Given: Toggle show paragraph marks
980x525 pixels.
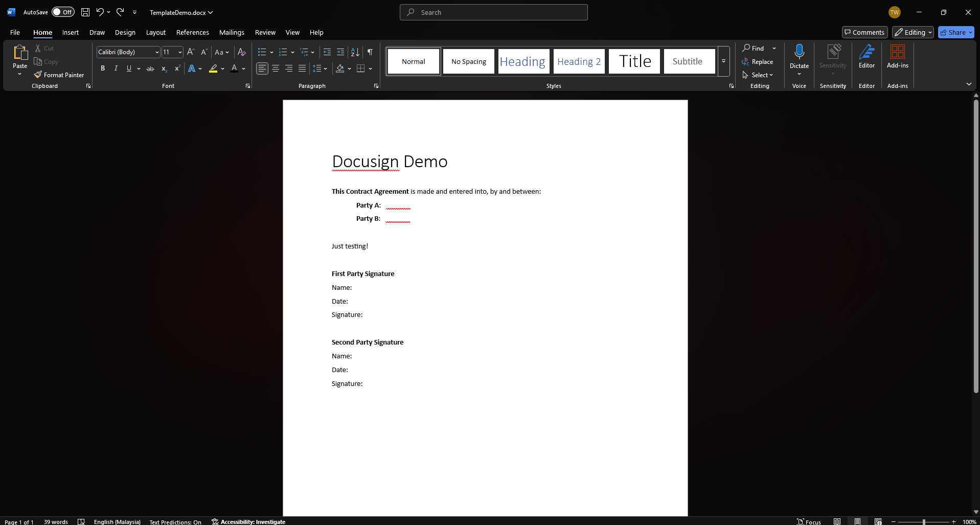Looking at the screenshot, I should coord(370,52).
